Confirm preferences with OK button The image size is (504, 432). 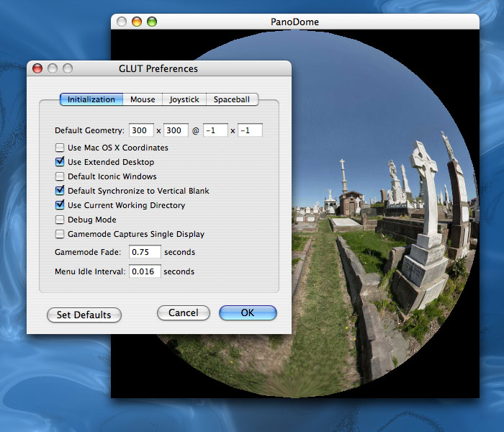[x=248, y=312]
